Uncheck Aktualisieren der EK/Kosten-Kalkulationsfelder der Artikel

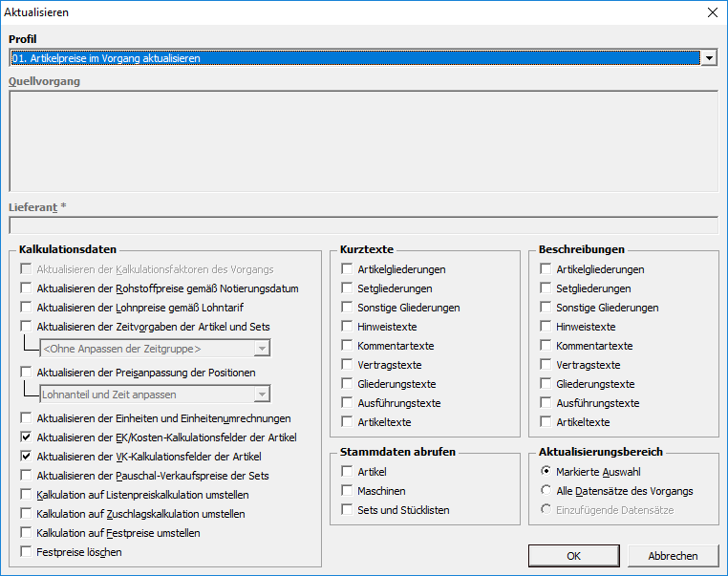click(27, 437)
